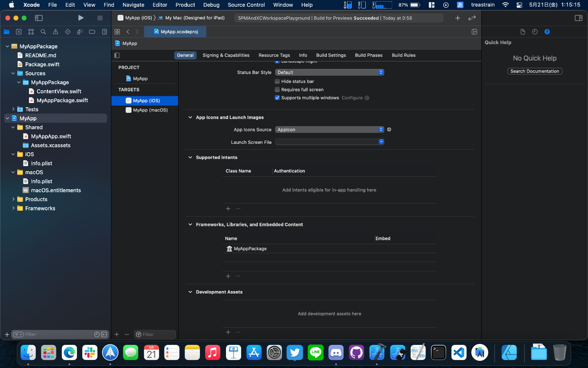Stop the running build
Screen dimensions: 588x368
tap(100, 18)
